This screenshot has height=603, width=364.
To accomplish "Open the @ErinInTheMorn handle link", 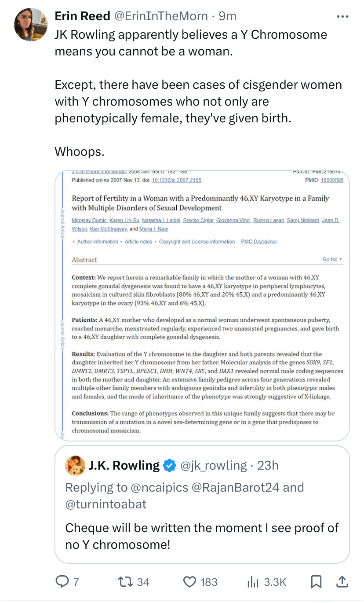I will click(x=161, y=16).
